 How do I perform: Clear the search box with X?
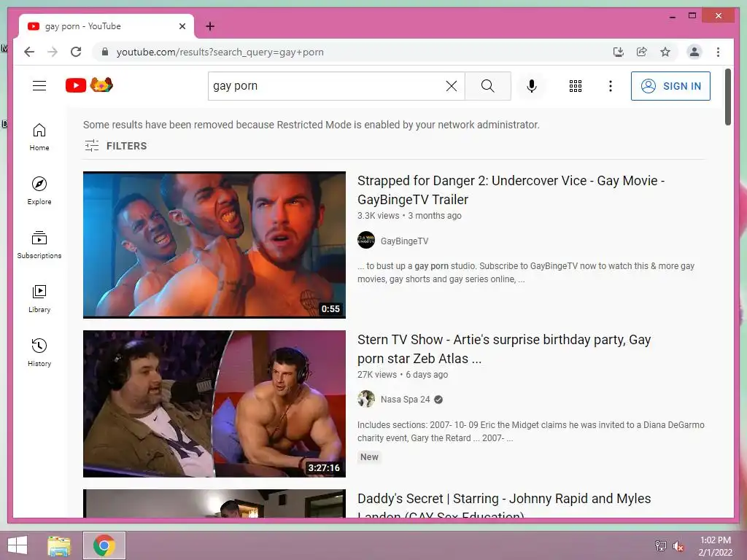click(451, 86)
